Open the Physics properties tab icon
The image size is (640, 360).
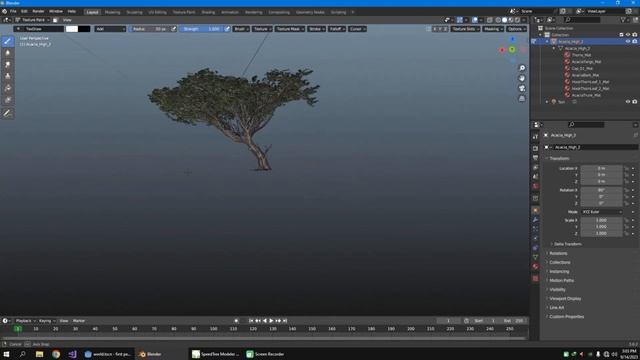535,238
